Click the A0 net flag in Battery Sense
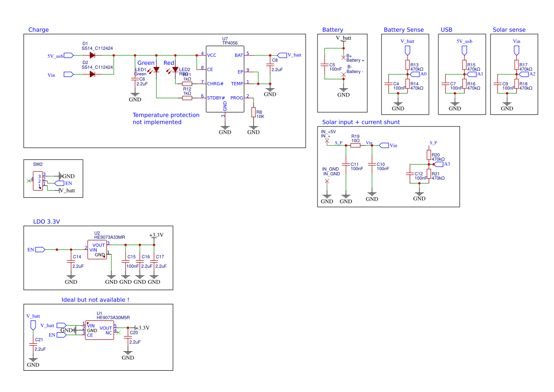 click(x=415, y=74)
